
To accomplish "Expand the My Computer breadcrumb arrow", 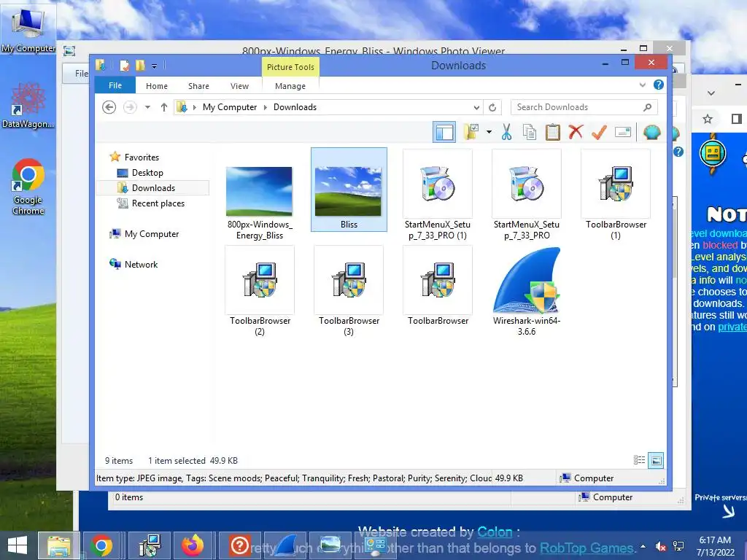I will (x=266, y=107).
